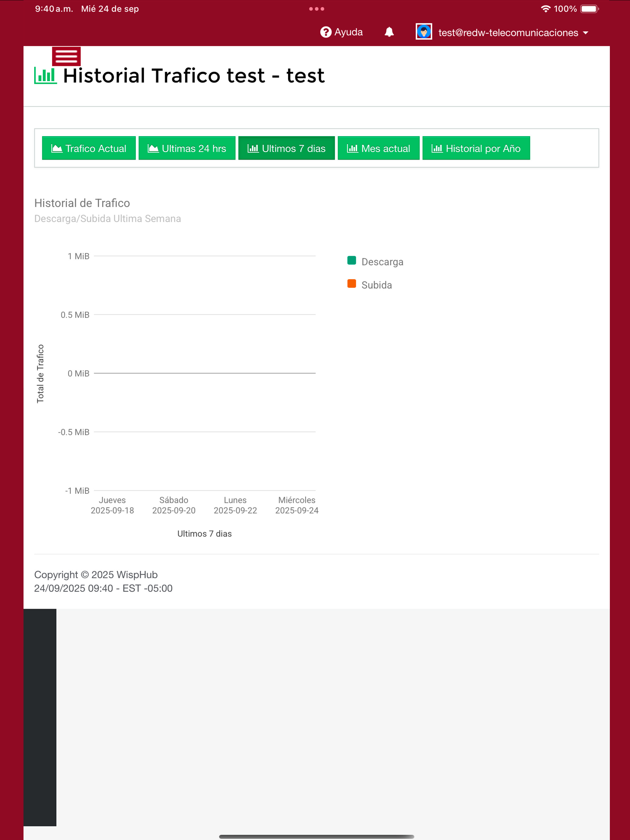Toggle the Descarga green legend swatch
Viewport: 630px width, 840px height.
[352, 260]
